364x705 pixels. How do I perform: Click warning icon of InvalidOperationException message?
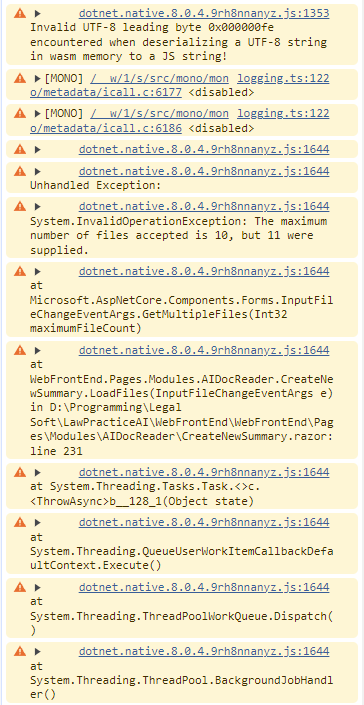20,207
